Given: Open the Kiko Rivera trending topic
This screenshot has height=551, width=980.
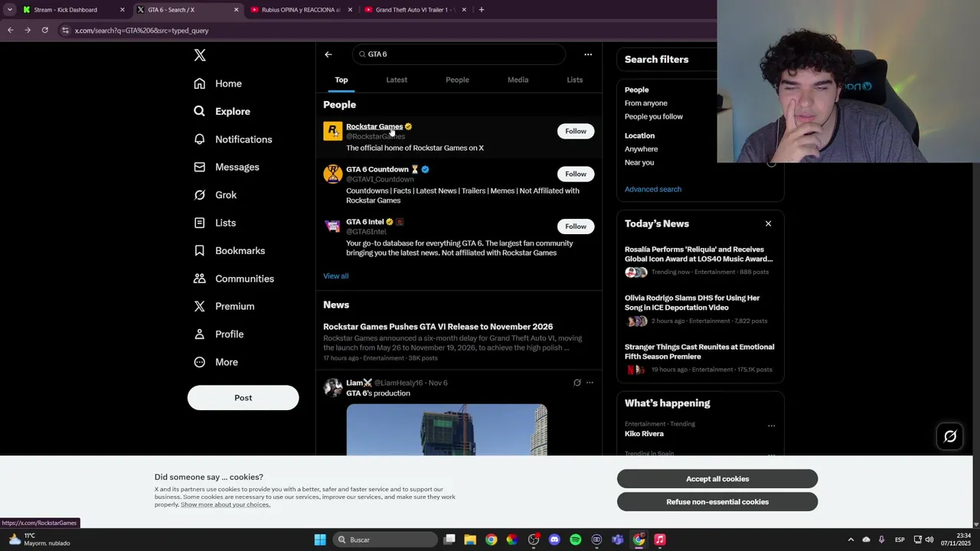Looking at the screenshot, I should point(644,434).
